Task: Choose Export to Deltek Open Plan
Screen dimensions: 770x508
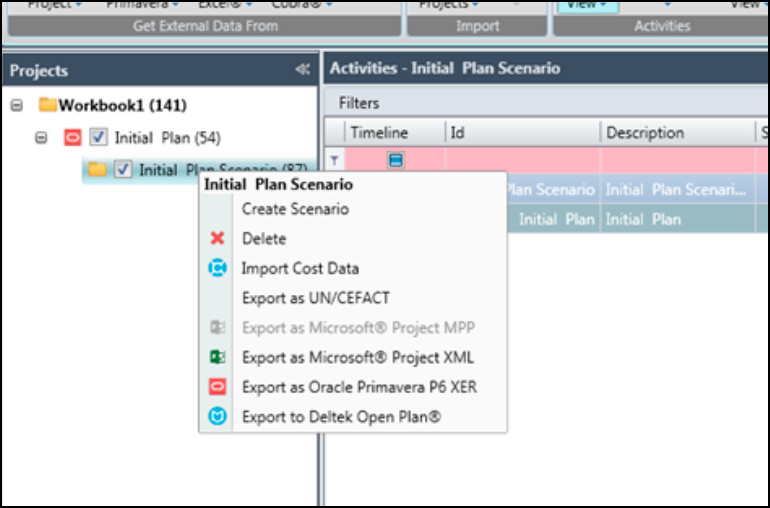Action: click(342, 417)
